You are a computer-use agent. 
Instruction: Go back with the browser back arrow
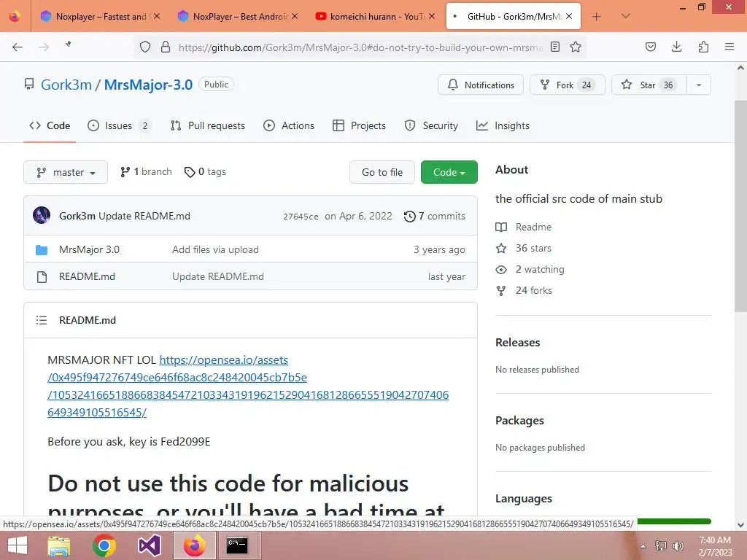tap(18, 47)
